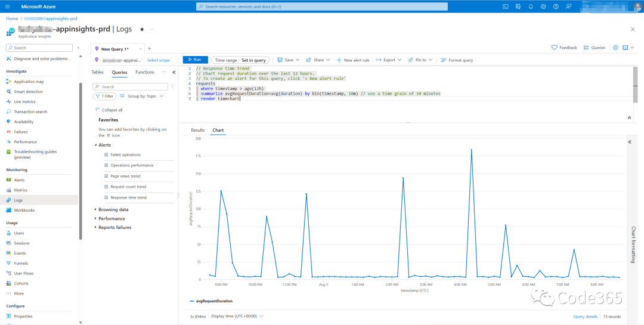Open the portal settings gear
The width and height of the screenshot is (644, 325).
pyautogui.click(x=543, y=7)
